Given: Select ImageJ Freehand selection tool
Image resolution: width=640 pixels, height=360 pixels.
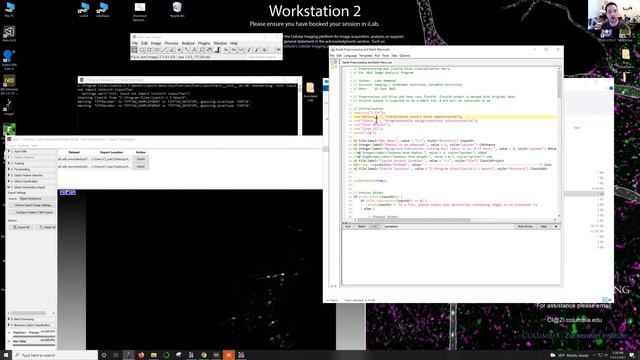Looking at the screenshot, I should click(157, 50).
